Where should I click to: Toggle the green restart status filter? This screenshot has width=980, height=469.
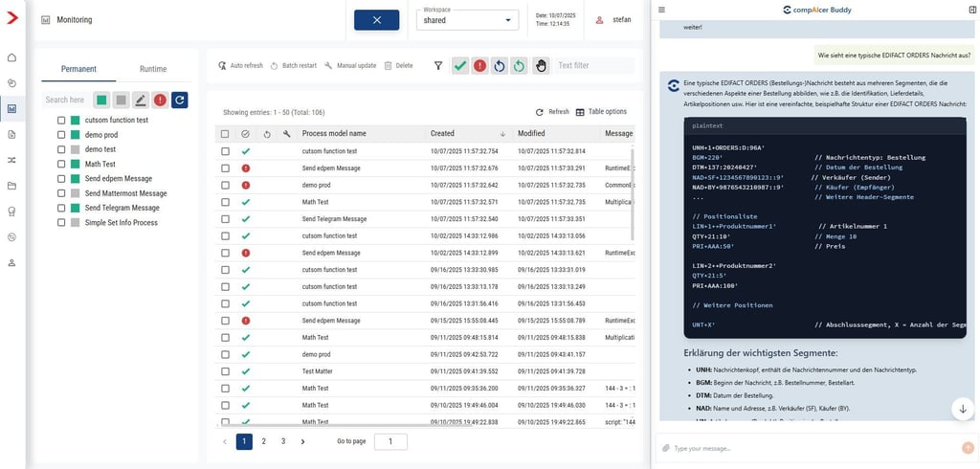click(518, 66)
